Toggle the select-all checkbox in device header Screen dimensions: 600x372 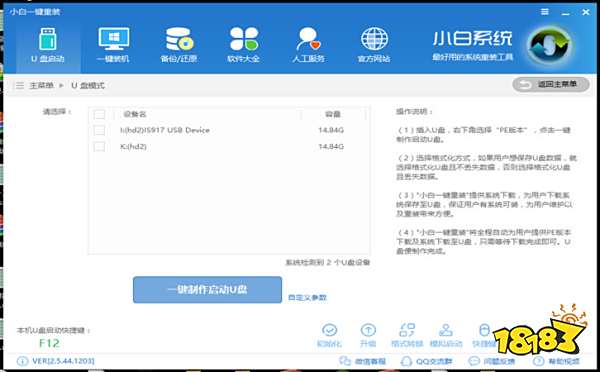[99, 114]
